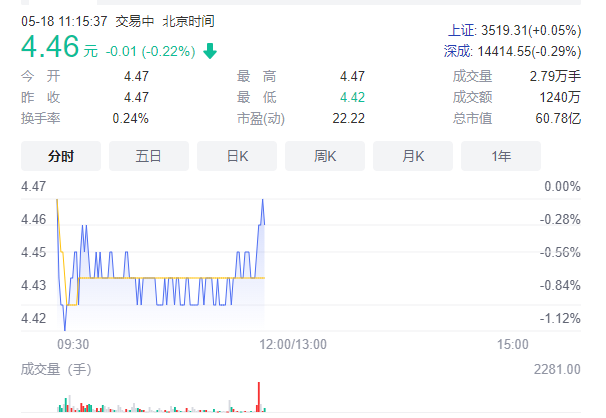This screenshot has width=606, height=418.
Task: Click the tall red volume bar
Action: tap(259, 396)
